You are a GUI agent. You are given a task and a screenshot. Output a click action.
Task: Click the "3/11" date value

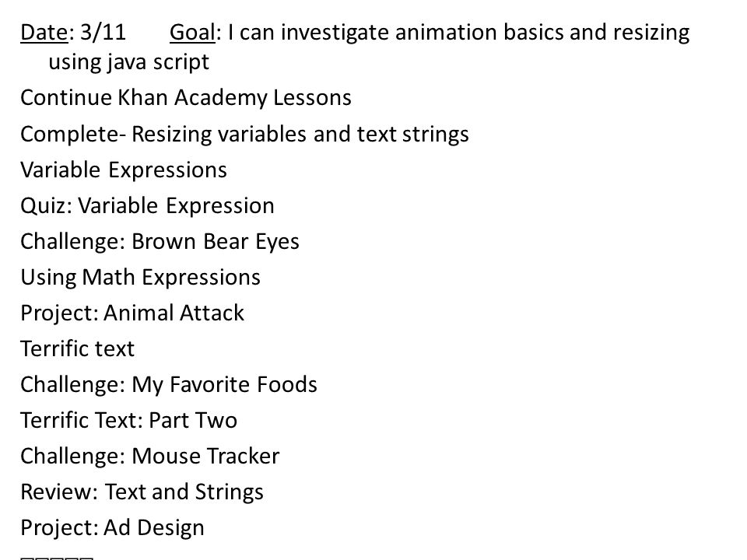[x=103, y=33]
